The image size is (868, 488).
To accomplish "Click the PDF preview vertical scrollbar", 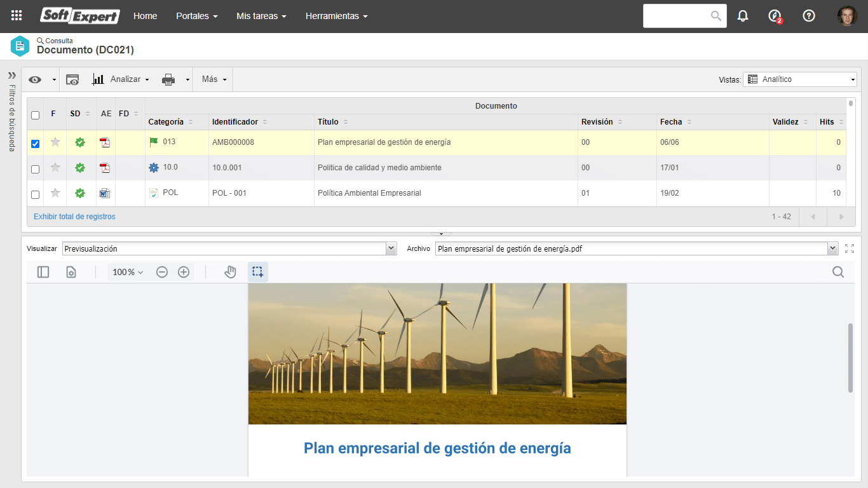I will [851, 358].
